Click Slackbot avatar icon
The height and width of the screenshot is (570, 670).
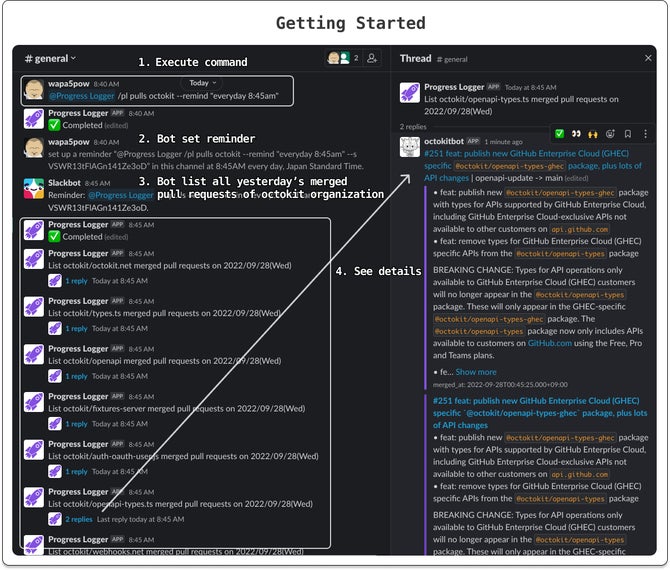34,188
